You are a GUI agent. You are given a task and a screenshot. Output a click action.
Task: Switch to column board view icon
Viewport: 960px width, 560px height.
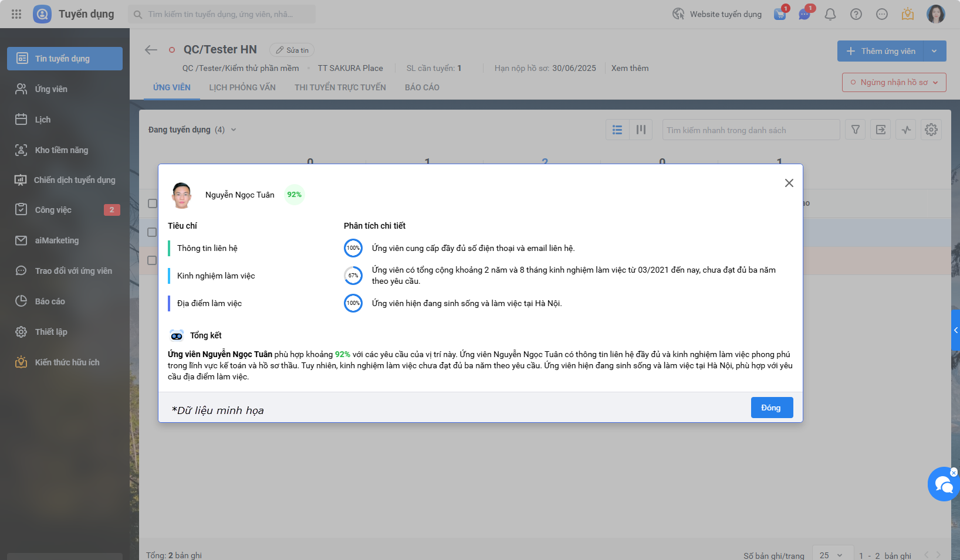pos(641,130)
